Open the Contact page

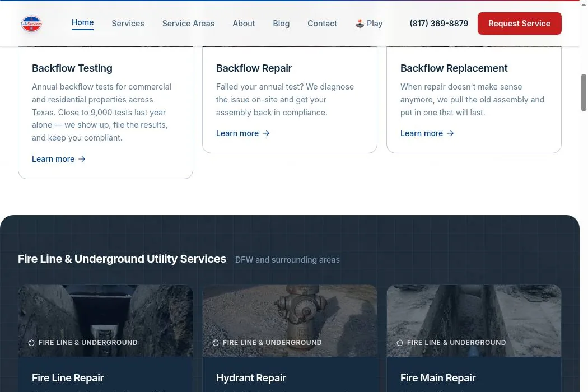point(322,24)
